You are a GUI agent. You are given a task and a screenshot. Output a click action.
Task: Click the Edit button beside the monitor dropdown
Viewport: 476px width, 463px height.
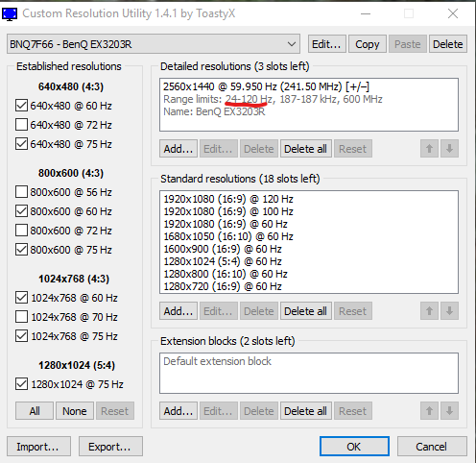coord(326,44)
